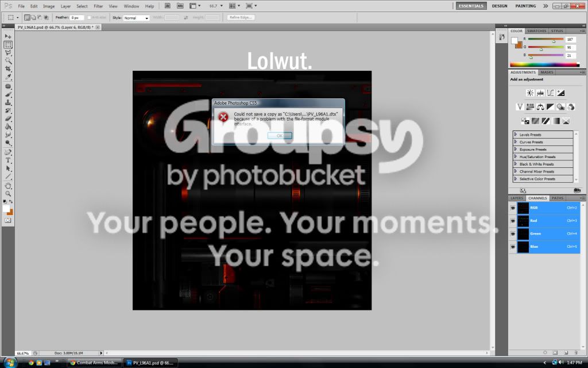This screenshot has height=368, width=588.
Task: Select the Hand tool
Action: [x=8, y=186]
